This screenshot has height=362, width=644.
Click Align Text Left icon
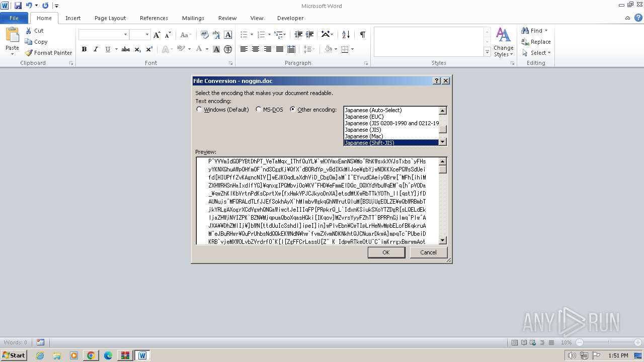click(244, 49)
